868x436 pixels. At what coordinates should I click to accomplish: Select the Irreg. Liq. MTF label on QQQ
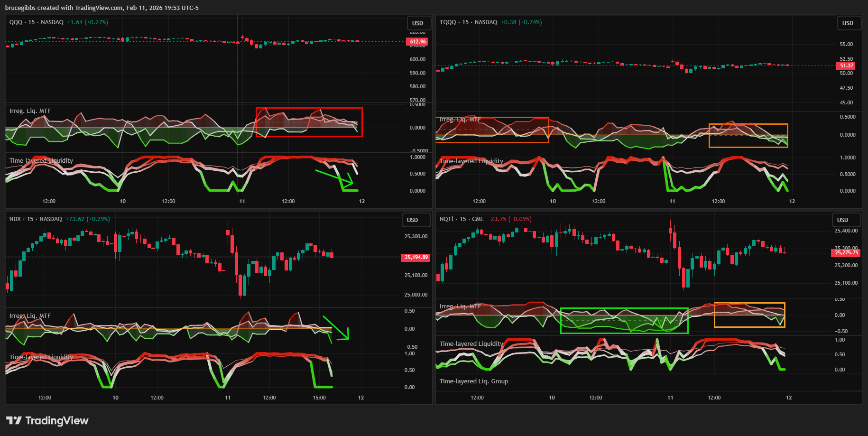(30, 111)
